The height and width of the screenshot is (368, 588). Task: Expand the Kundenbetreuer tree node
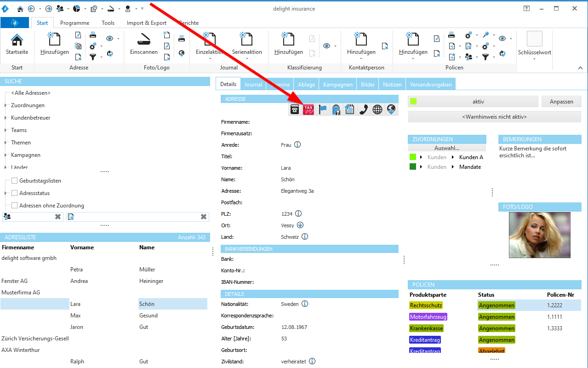pos(6,118)
